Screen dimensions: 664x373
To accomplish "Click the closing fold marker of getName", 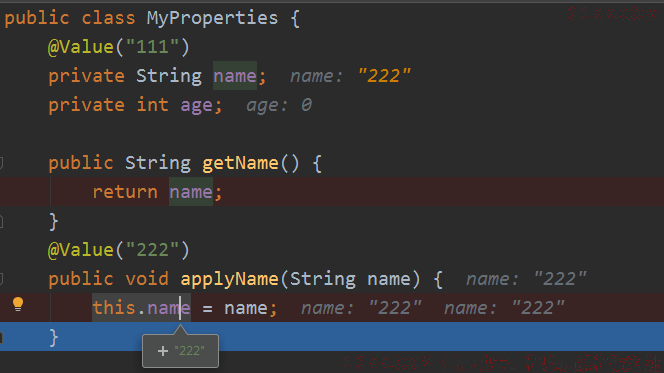I will (x=1, y=221).
